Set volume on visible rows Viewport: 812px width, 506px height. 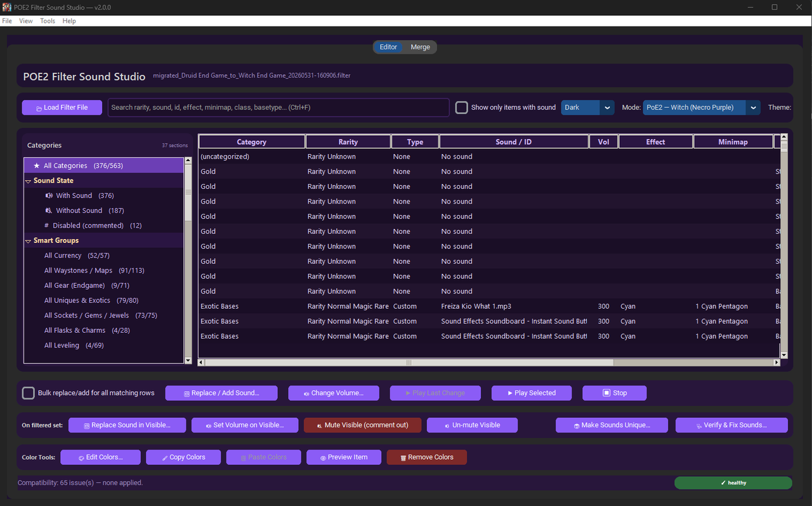pos(245,425)
